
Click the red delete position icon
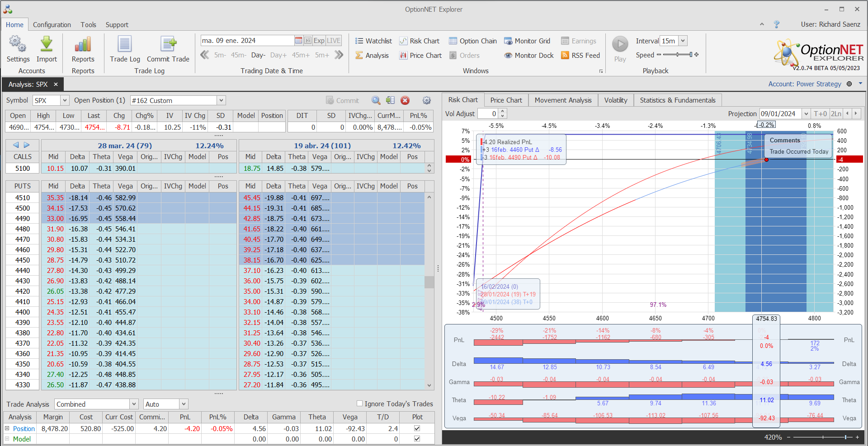(x=405, y=100)
